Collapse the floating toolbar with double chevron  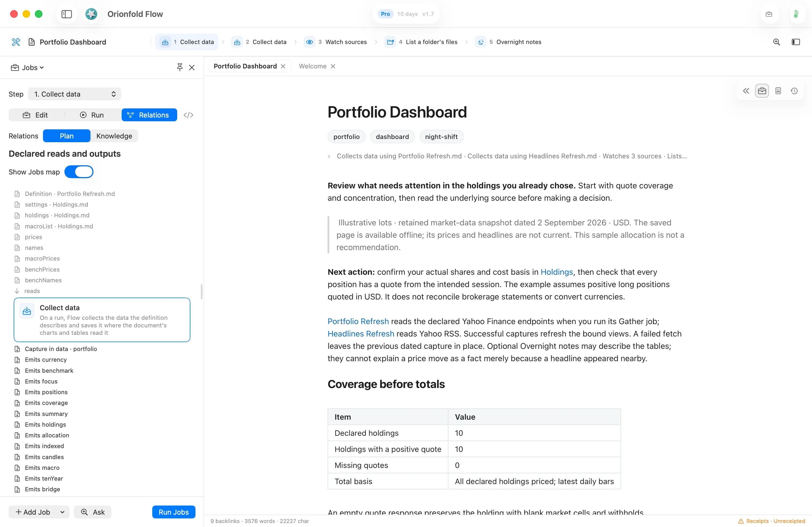(x=746, y=91)
